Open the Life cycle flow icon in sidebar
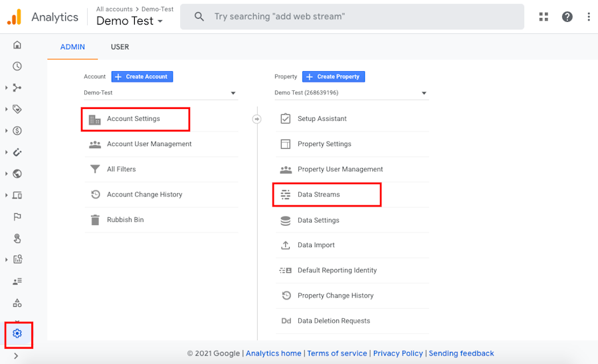Image resolution: width=598 pixels, height=364 pixels. pos(17,88)
